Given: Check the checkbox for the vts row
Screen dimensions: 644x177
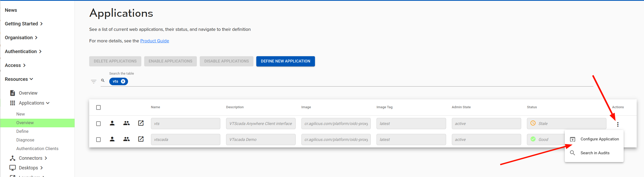Looking at the screenshot, I should [x=98, y=124].
